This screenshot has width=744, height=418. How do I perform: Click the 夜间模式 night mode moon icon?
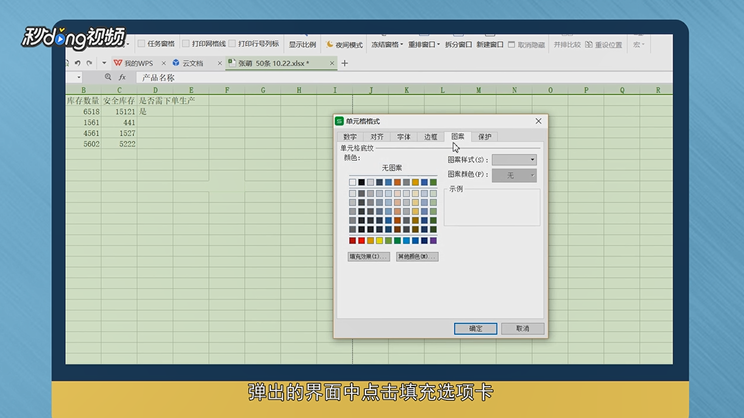[330, 44]
